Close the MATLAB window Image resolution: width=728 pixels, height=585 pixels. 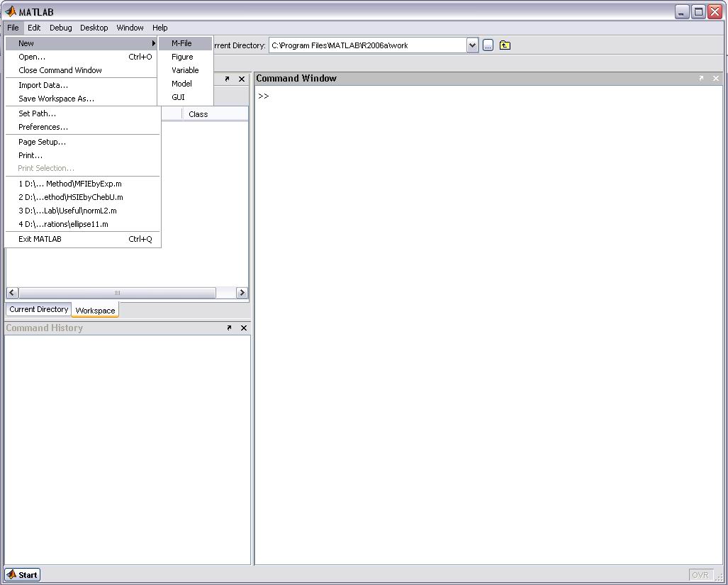click(715, 11)
